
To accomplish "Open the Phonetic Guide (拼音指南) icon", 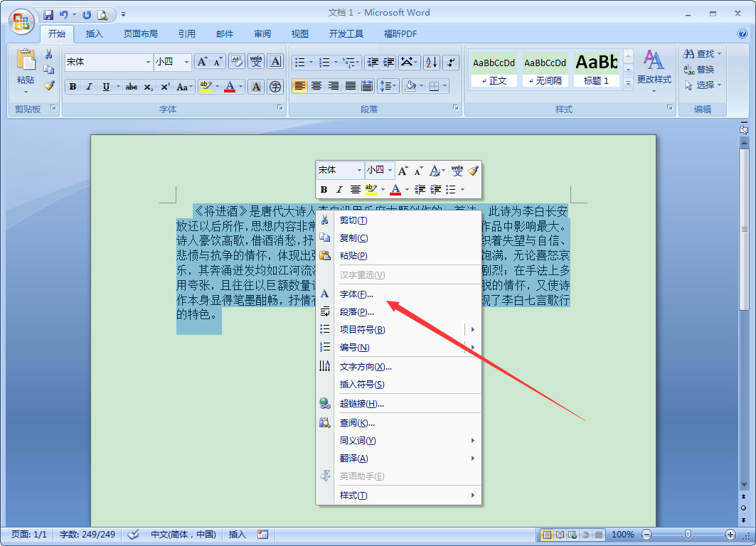I will tap(256, 62).
